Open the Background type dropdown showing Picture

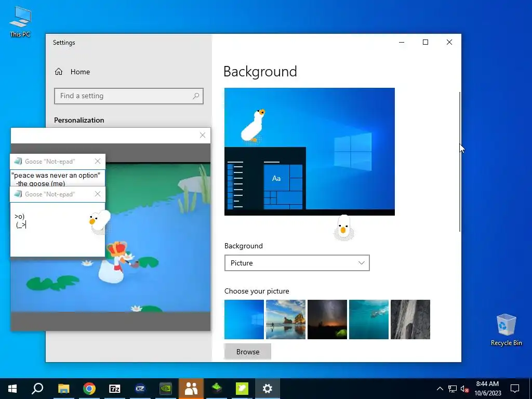[x=297, y=263]
